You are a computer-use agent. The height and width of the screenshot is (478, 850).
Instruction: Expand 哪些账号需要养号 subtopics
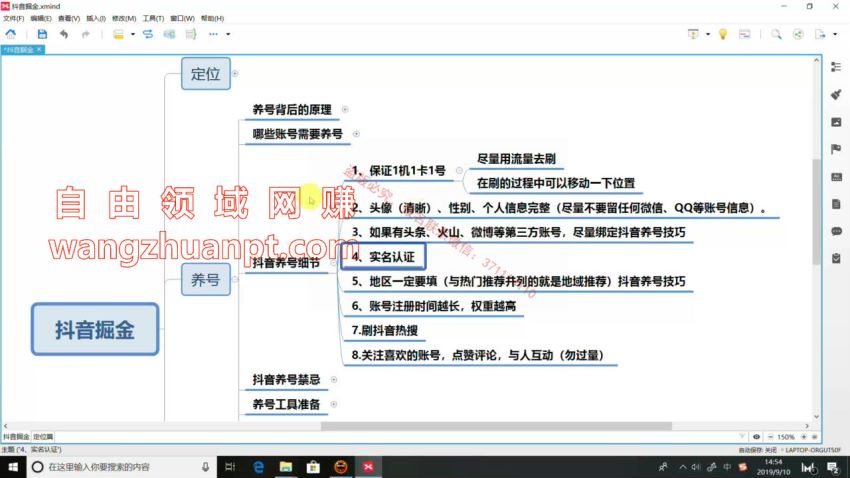(356, 134)
